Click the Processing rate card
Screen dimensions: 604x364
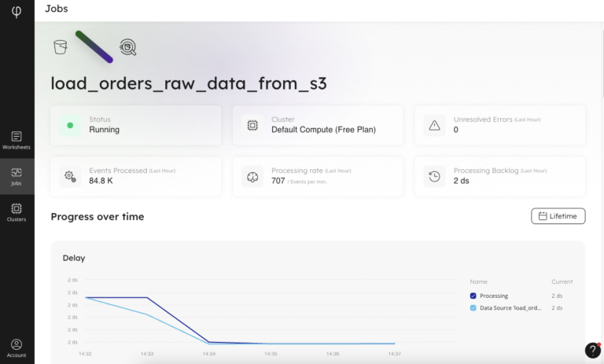coord(318,177)
